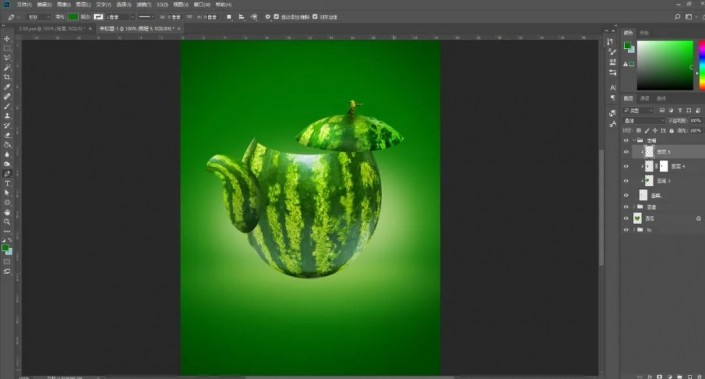Screen dimensions: 705x379
Task: Switch to the Channels tab in Layers panel
Action: coord(645,98)
